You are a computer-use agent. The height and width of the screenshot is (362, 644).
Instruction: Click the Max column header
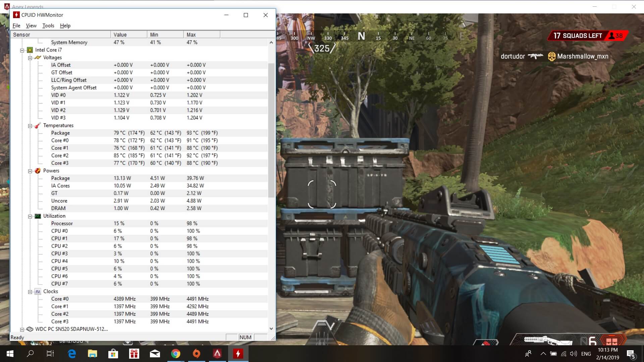click(x=202, y=35)
